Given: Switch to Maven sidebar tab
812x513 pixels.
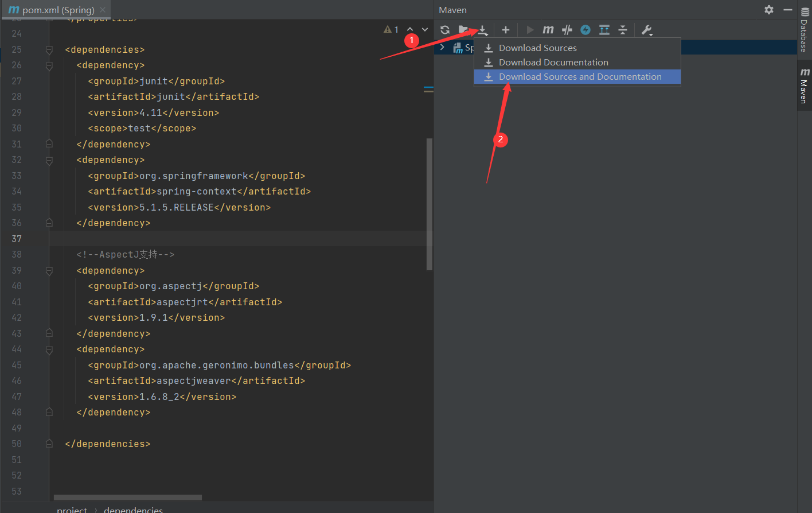Looking at the screenshot, I should 804,86.
